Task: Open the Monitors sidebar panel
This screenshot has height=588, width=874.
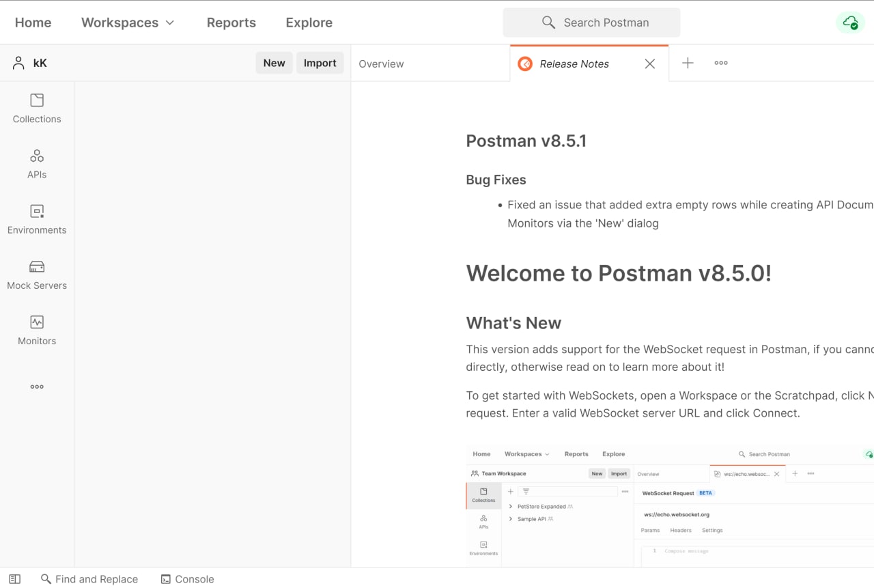Action: (37, 331)
